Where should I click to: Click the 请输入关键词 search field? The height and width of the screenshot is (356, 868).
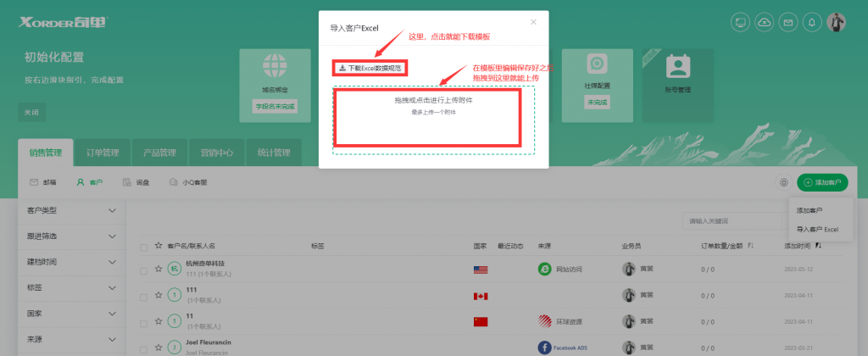click(732, 221)
